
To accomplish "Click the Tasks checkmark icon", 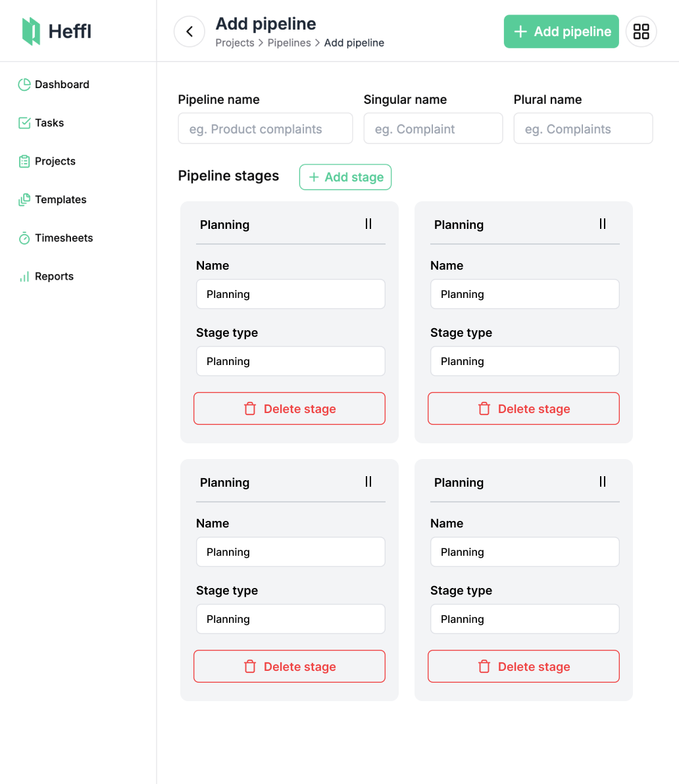I will (x=24, y=123).
